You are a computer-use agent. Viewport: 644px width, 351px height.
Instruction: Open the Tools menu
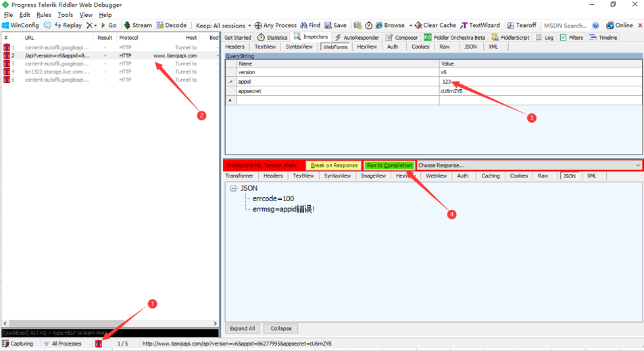[66, 15]
